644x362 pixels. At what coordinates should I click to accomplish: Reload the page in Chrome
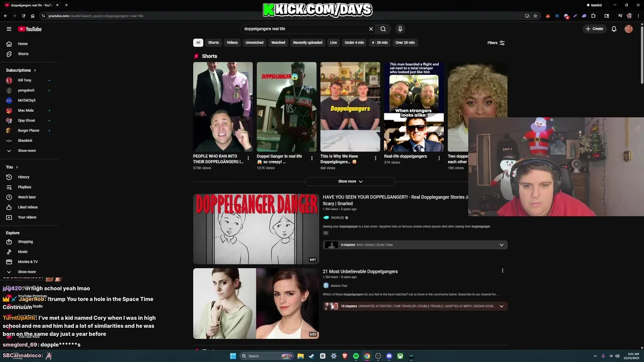pyautogui.click(x=23, y=16)
